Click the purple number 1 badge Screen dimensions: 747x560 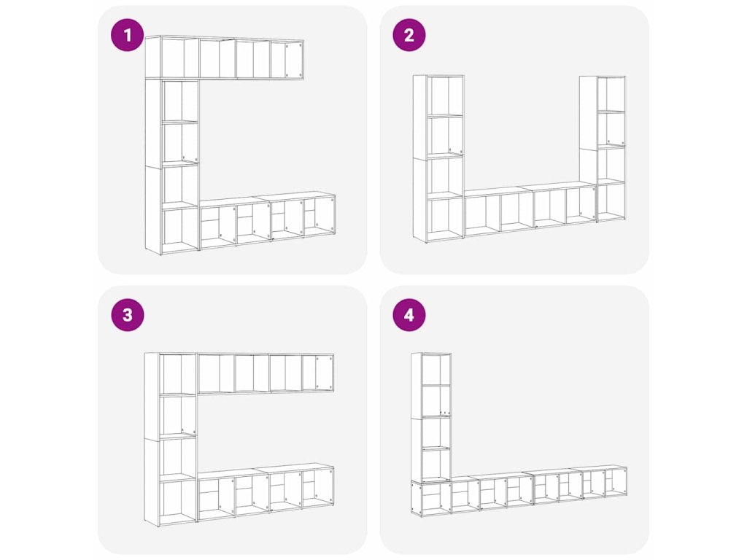pyautogui.click(x=127, y=35)
